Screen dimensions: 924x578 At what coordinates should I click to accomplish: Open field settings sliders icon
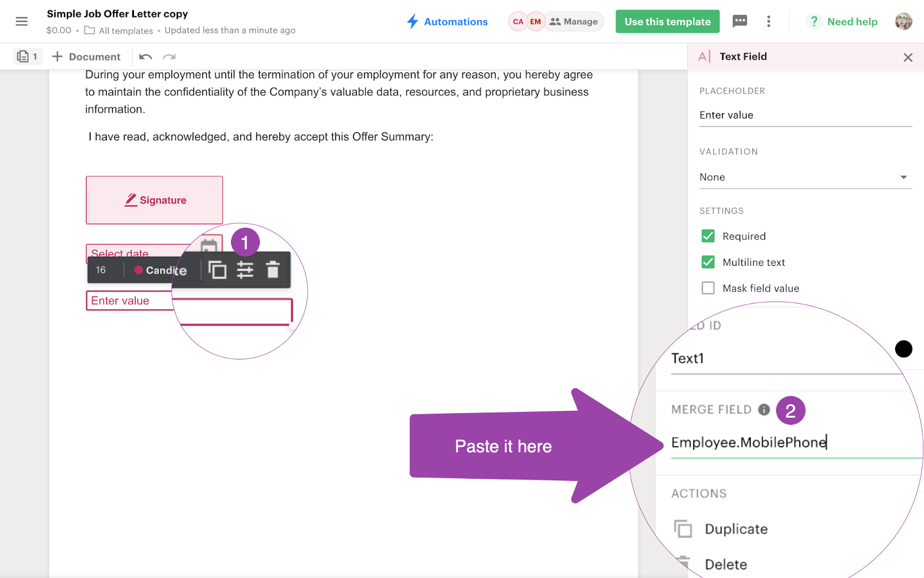tap(245, 270)
